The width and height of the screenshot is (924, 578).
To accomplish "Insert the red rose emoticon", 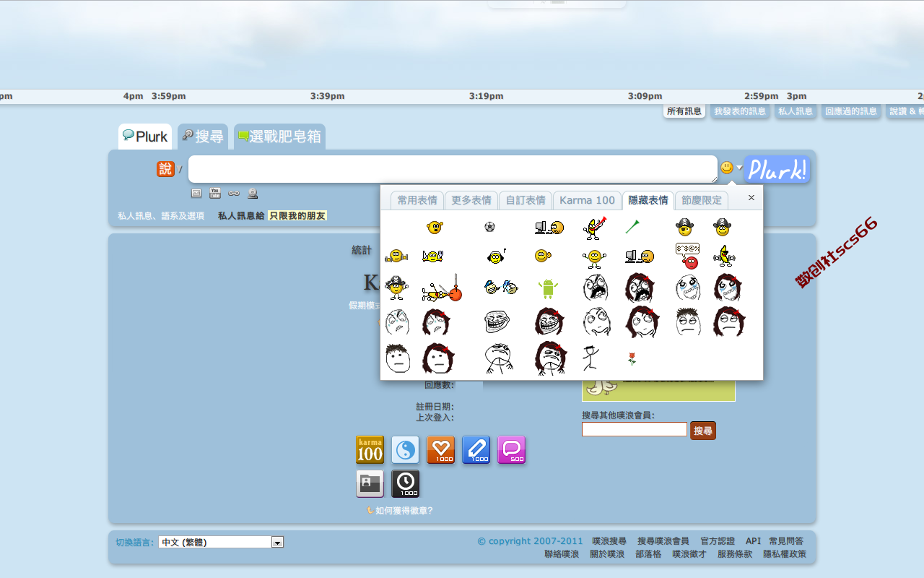I will click(x=632, y=358).
